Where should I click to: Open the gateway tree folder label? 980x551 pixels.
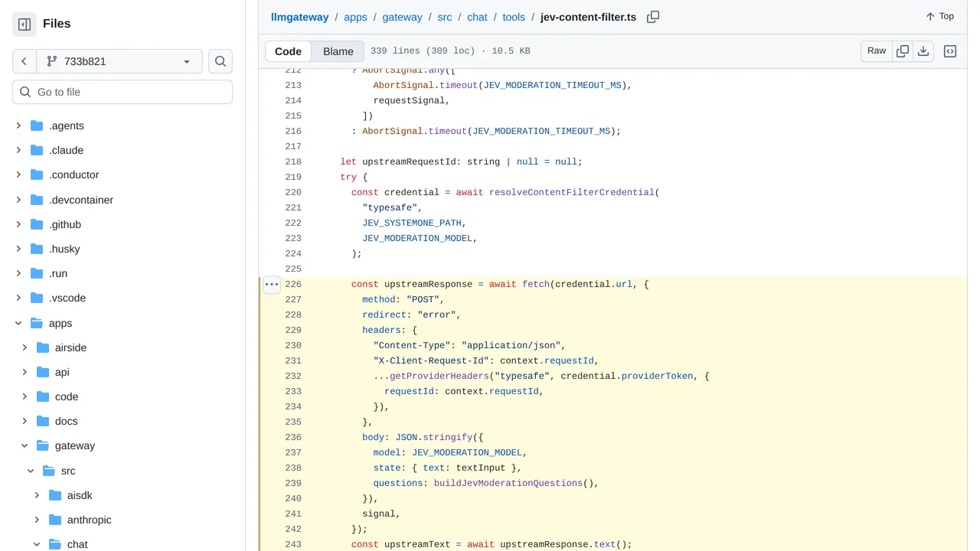75,445
